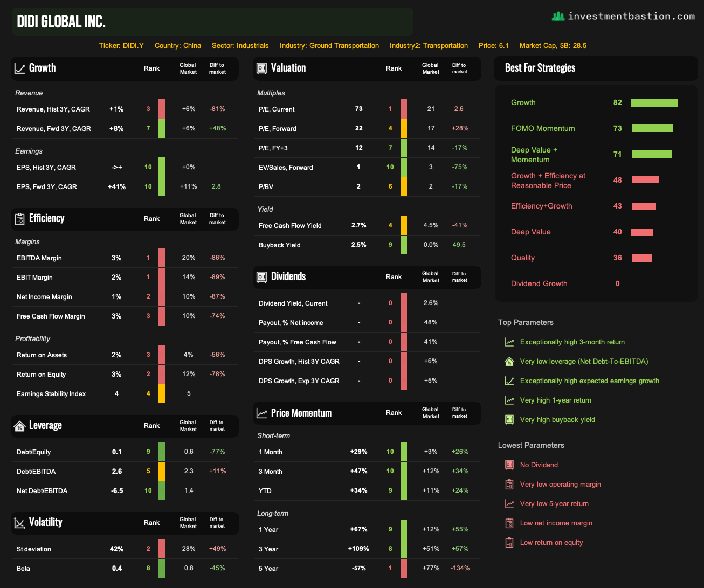The width and height of the screenshot is (704, 588).
Task: Click the Growth strategy label
Action: (523, 102)
